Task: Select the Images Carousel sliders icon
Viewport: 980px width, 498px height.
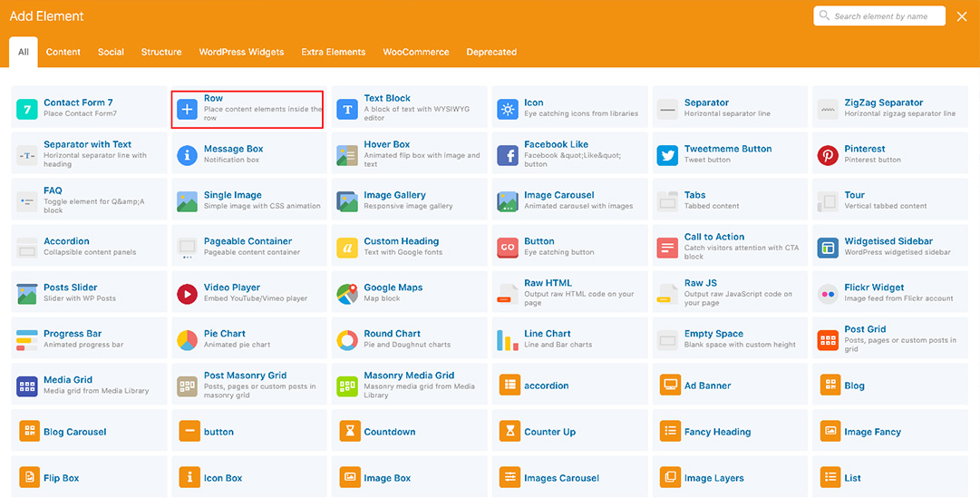Action: click(510, 477)
